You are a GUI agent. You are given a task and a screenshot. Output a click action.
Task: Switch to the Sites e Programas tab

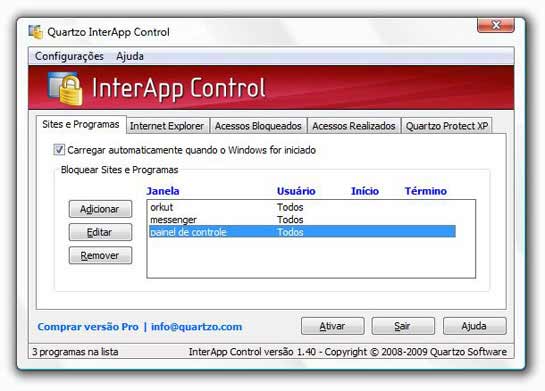coord(81,124)
